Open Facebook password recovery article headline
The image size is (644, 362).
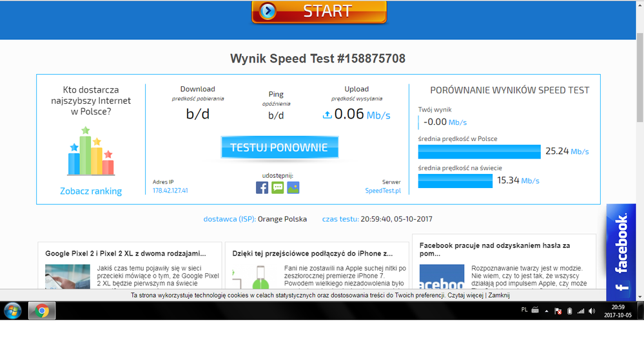click(494, 249)
